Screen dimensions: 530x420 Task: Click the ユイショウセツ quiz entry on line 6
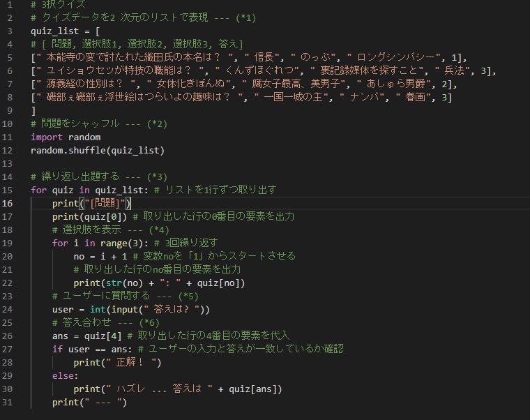coord(264,70)
